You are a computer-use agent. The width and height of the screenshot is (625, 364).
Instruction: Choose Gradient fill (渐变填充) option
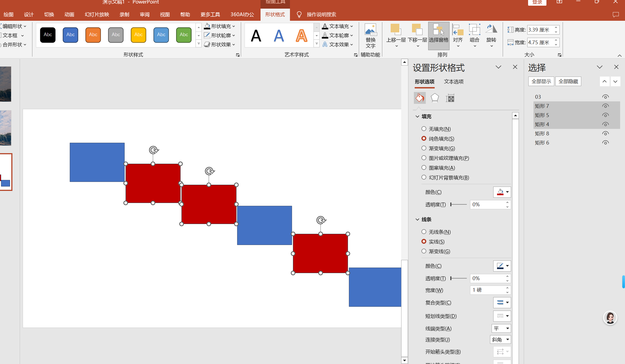pos(424,148)
